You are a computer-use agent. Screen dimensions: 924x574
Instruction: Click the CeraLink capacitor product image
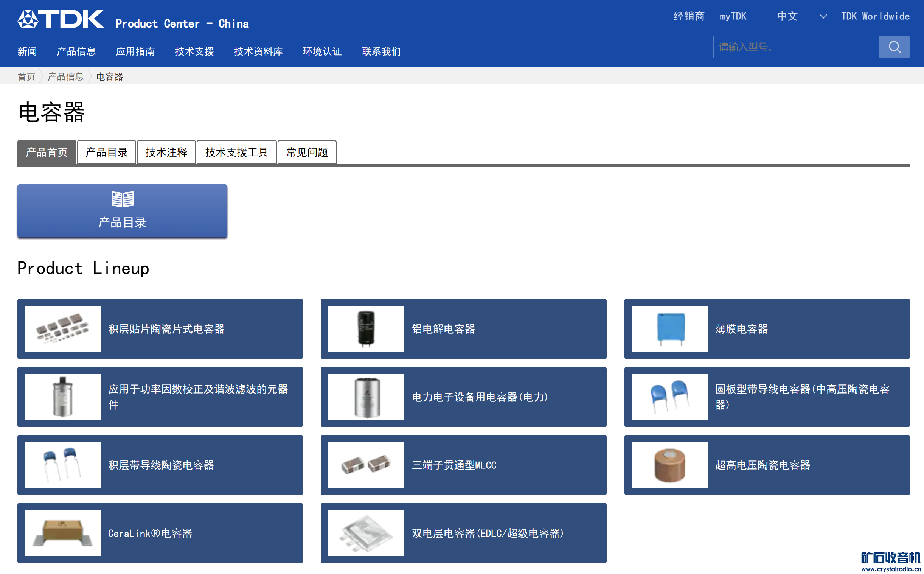(x=63, y=533)
